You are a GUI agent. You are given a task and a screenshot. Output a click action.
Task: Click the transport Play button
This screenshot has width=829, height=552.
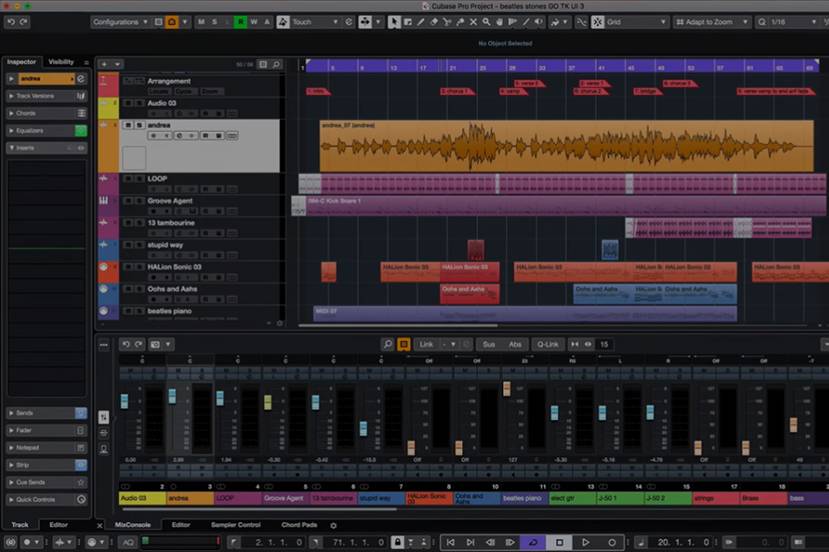point(585,542)
